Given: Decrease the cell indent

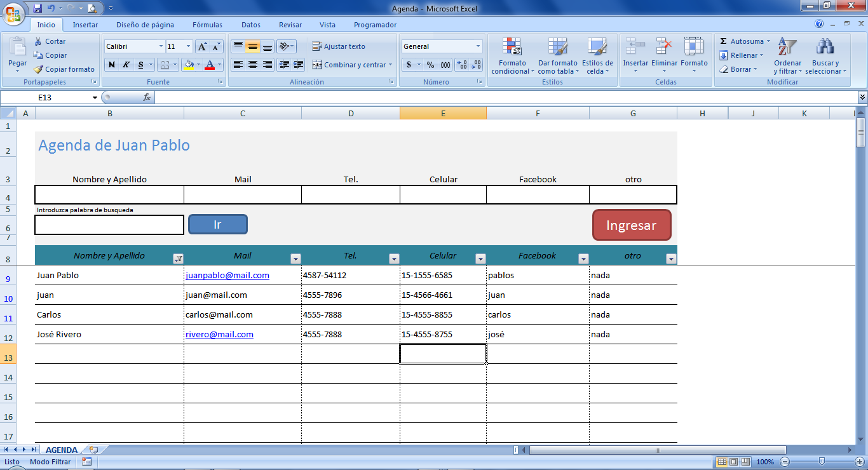Looking at the screenshot, I should pos(284,65).
